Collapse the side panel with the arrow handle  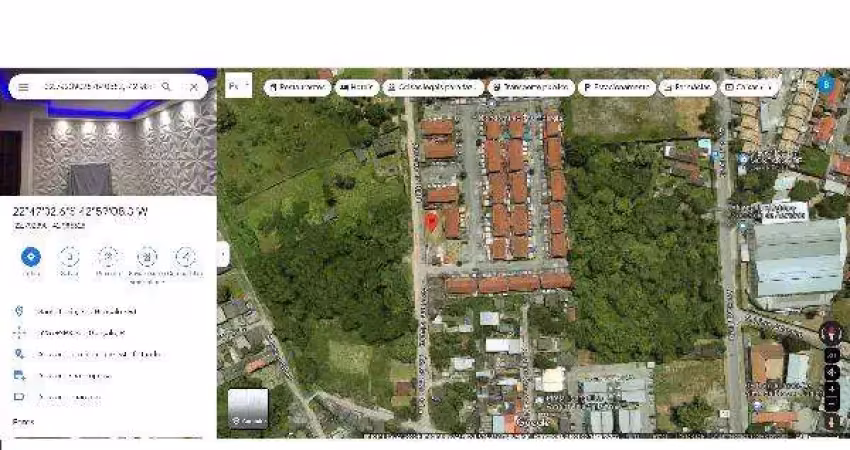[x=223, y=254]
